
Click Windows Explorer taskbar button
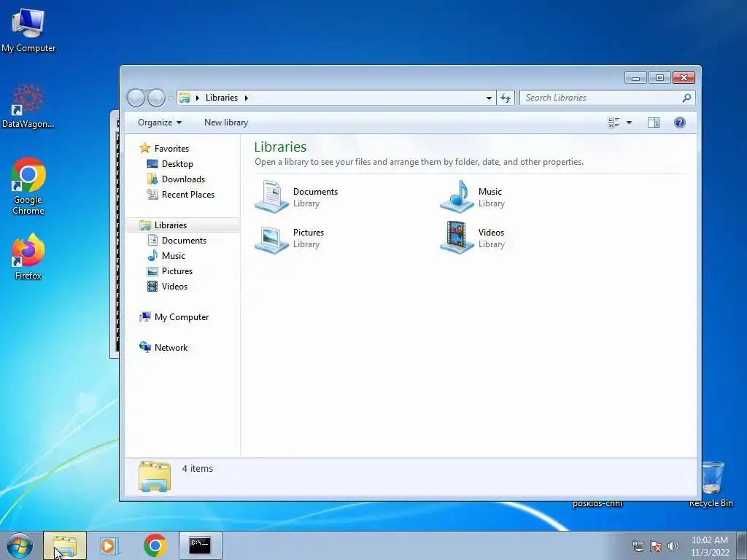(x=65, y=545)
